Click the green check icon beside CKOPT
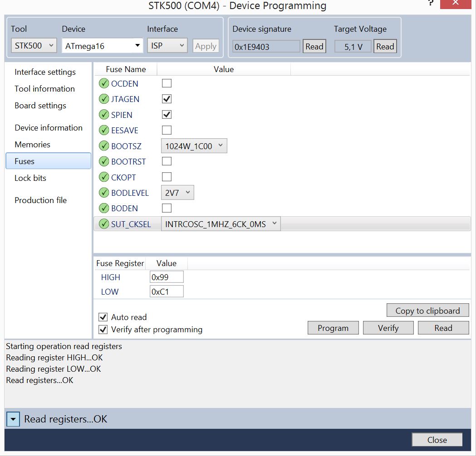 (104, 177)
